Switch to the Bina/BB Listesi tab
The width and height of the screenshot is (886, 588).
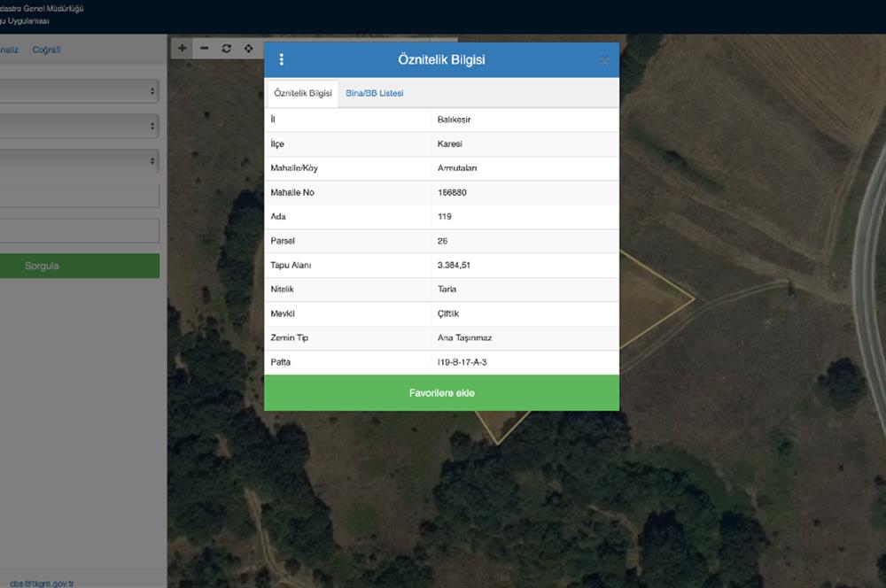374,93
